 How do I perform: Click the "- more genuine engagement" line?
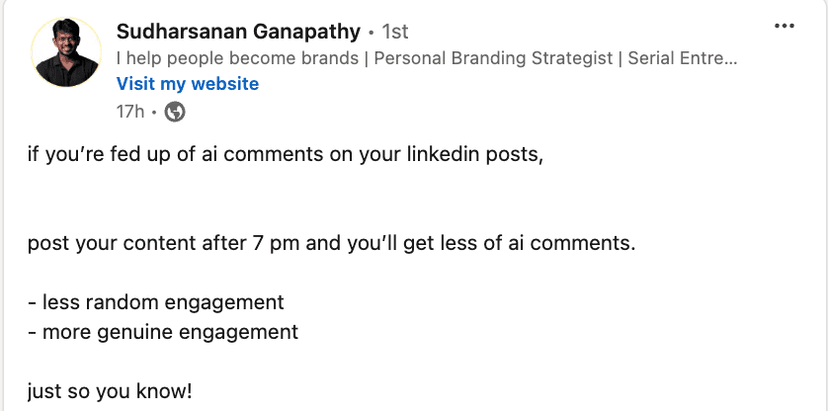(x=162, y=331)
